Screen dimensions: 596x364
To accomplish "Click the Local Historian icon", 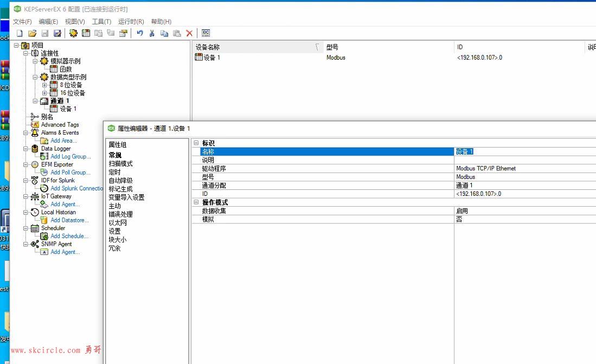I will [35, 212].
